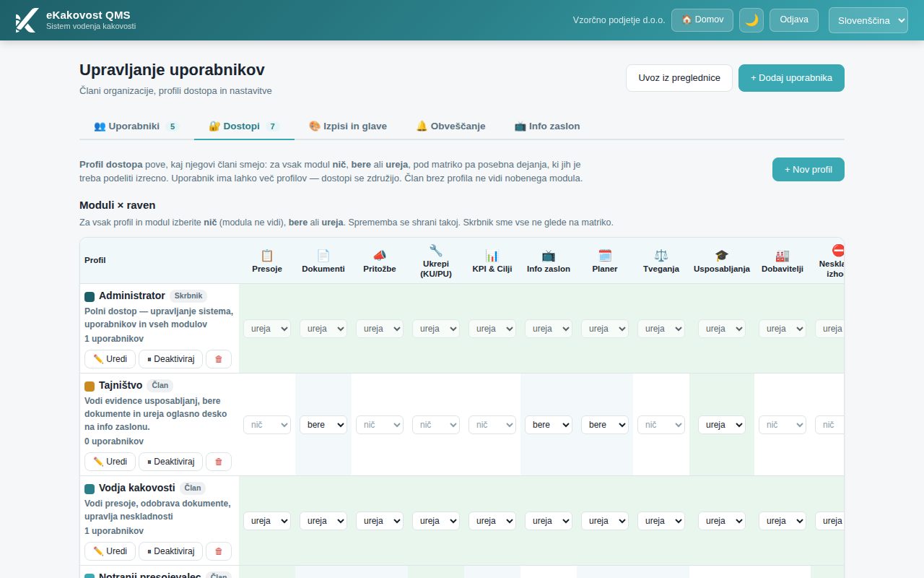Click the Dobavitelji factory column icon
924x578 pixels.
pyautogui.click(x=783, y=256)
